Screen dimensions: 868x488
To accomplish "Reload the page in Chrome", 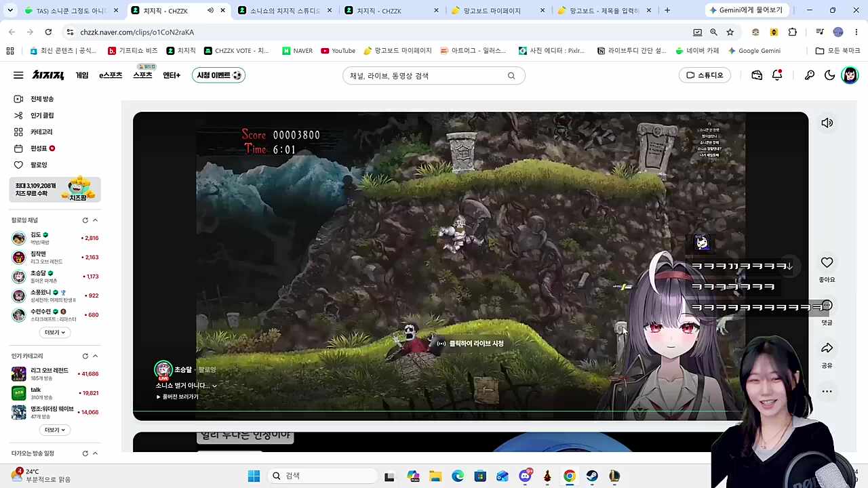I will point(48,32).
